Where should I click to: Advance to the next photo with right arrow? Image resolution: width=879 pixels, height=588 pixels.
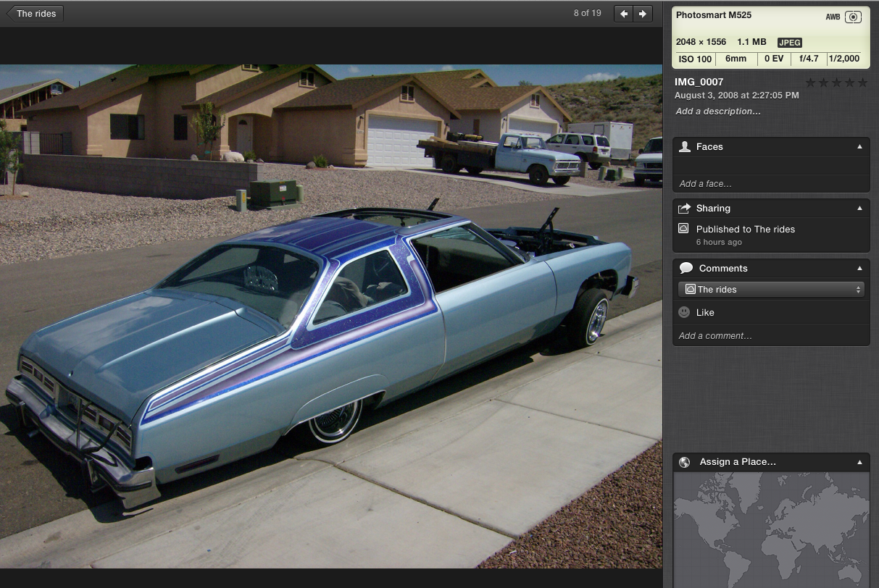(x=643, y=14)
